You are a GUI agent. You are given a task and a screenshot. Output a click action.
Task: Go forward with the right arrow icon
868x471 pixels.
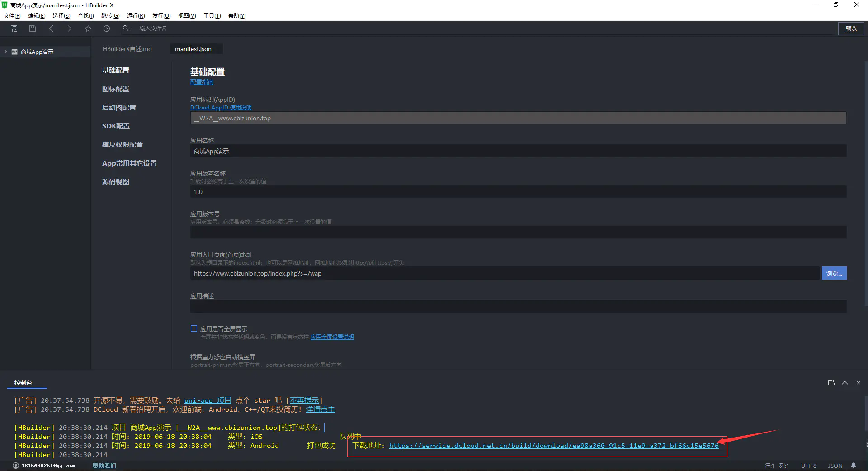click(69, 29)
